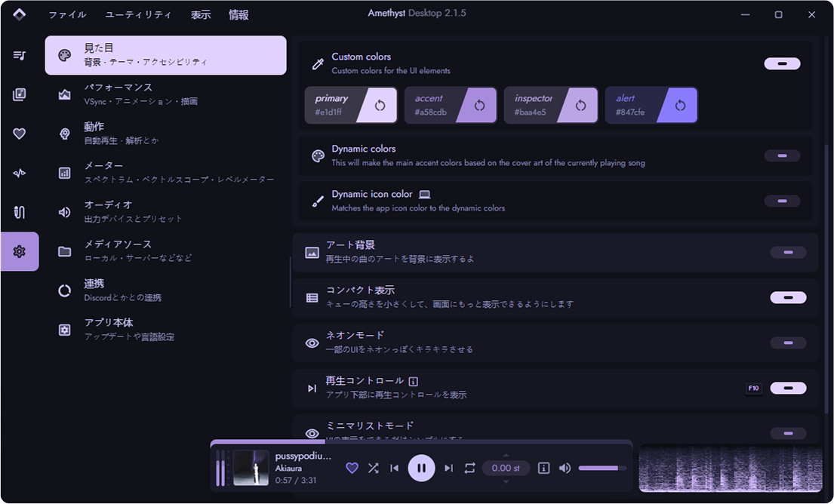Click the Akiaura album art thumbnail
The image size is (834, 504).
click(x=253, y=468)
